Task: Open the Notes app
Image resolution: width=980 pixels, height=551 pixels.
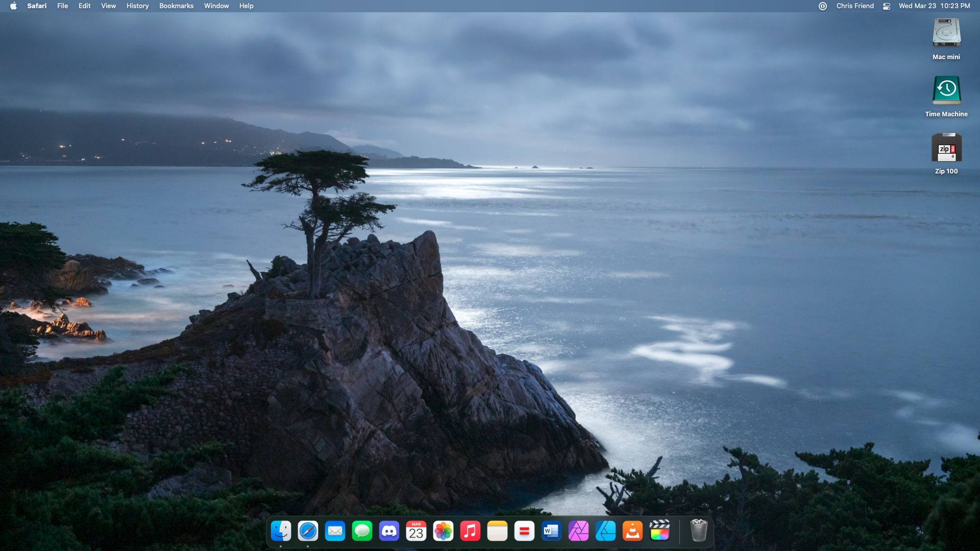Action: tap(497, 531)
